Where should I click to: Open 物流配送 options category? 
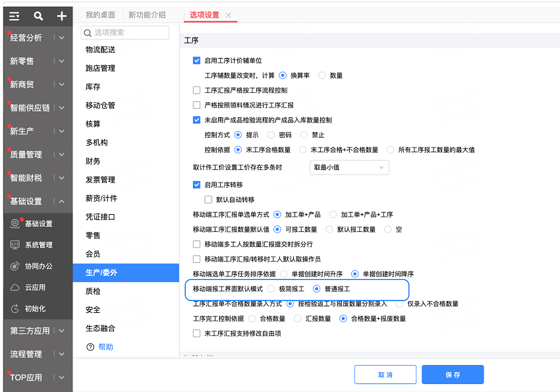point(100,49)
